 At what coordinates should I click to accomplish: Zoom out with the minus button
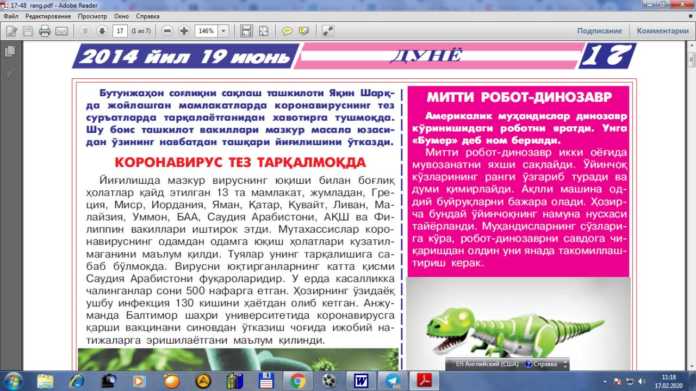(167, 31)
